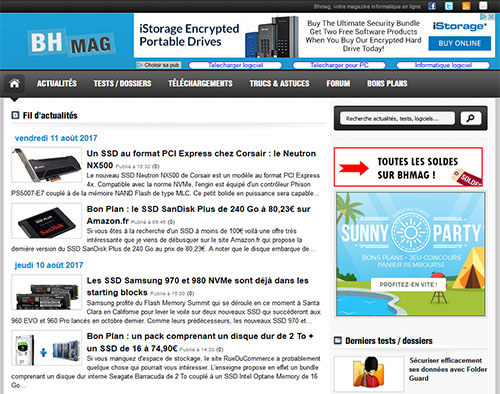Go to the Téléchargements section

pos(200,83)
